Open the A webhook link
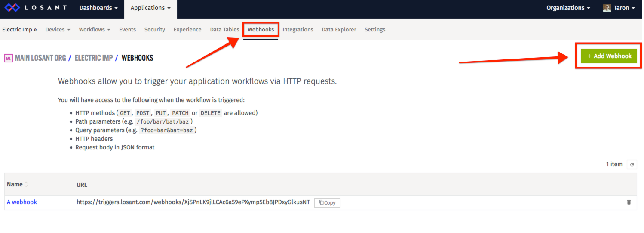The image size is (644, 233). [x=22, y=202]
